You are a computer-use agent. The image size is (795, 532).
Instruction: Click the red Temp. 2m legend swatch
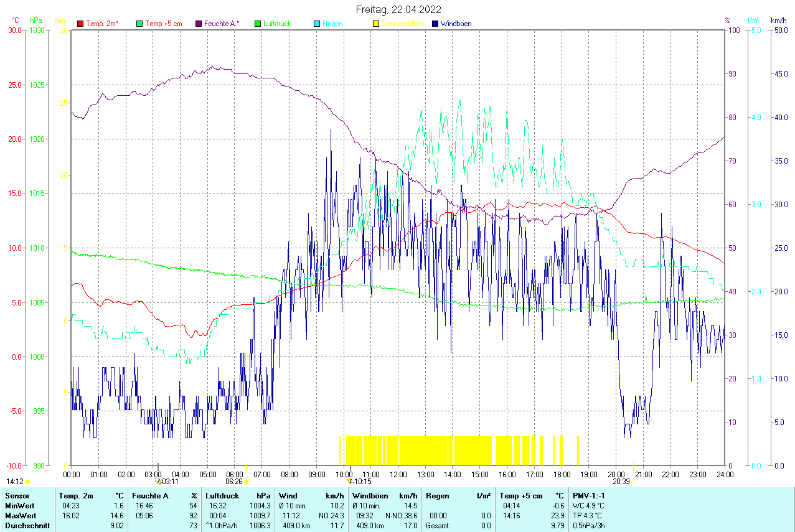(80, 24)
